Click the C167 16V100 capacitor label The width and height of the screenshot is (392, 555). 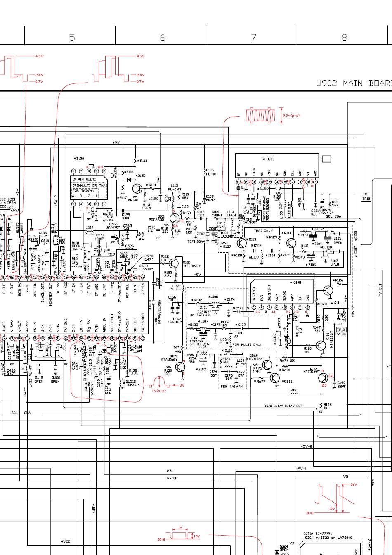[x=175, y=320]
